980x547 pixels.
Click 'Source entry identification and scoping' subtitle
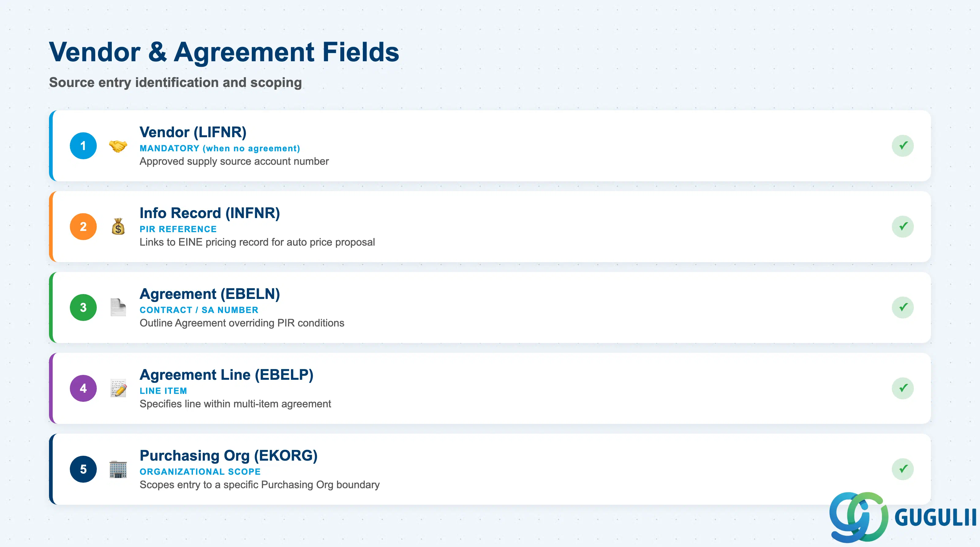pyautogui.click(x=175, y=83)
